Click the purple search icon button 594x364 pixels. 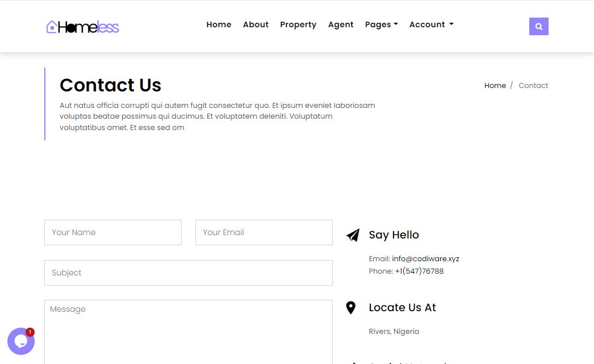click(538, 26)
